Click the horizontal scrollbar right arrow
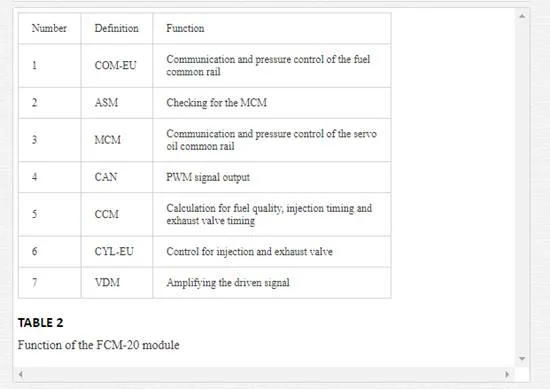550x389 pixels. 507,374
